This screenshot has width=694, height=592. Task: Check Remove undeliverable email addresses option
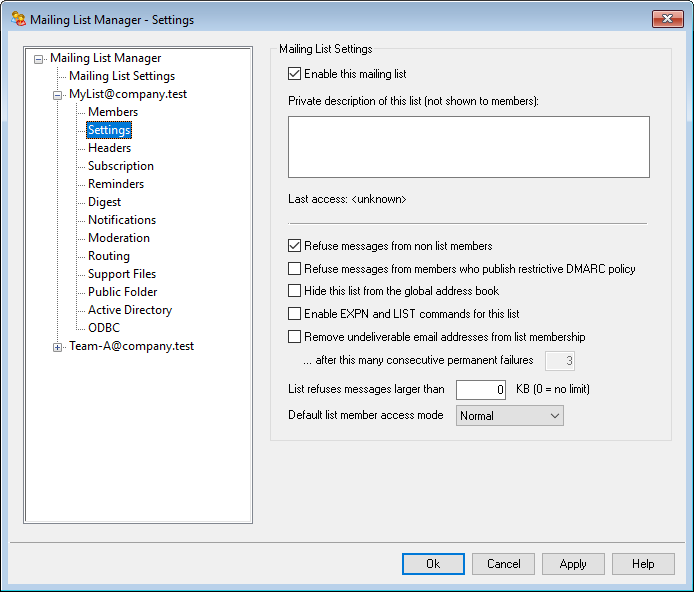point(294,337)
